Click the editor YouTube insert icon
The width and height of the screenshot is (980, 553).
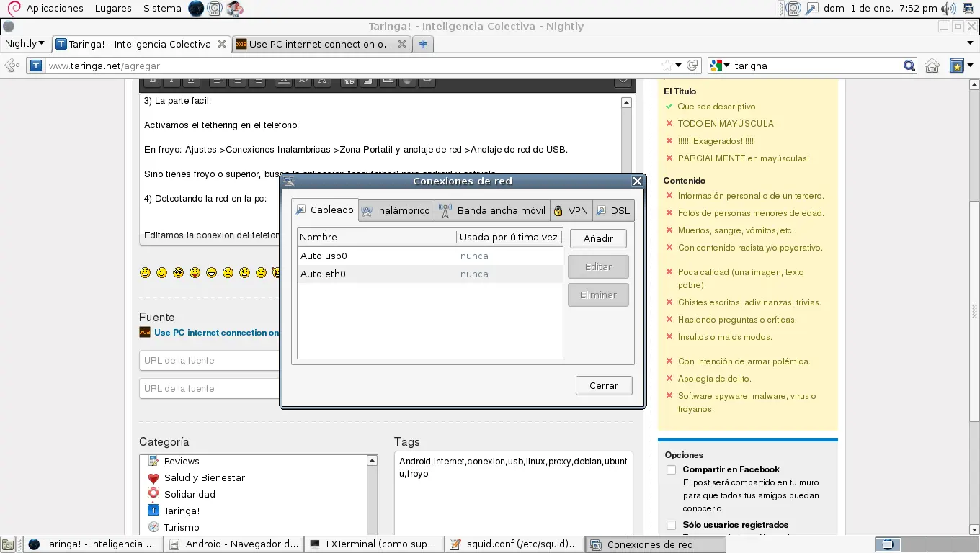[x=349, y=81]
